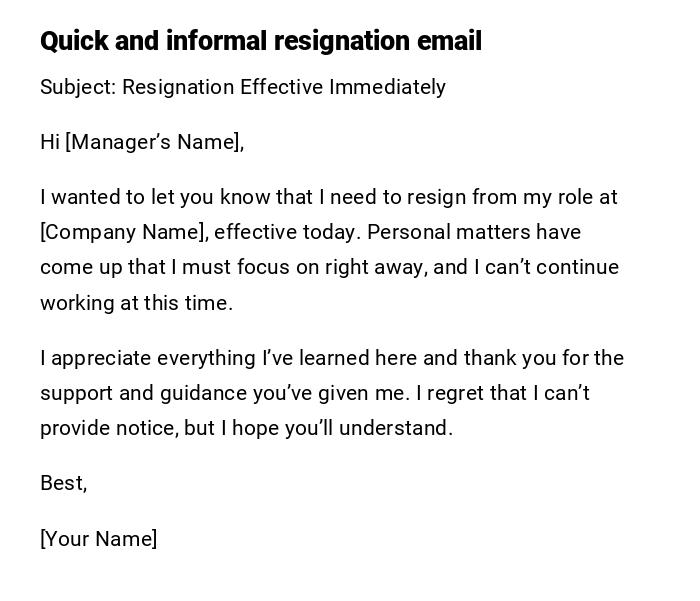This screenshot has width=700, height=601.
Task: Click the 'Best,' closing line
Action: pyautogui.click(x=63, y=483)
